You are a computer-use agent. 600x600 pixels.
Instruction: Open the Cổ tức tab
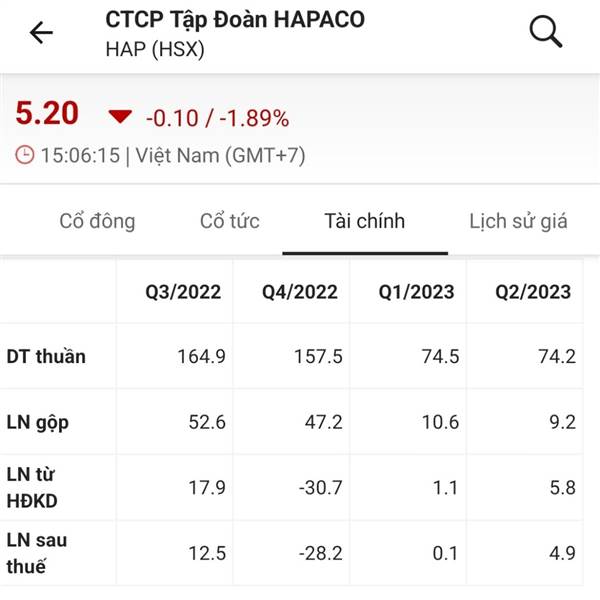[x=230, y=221]
